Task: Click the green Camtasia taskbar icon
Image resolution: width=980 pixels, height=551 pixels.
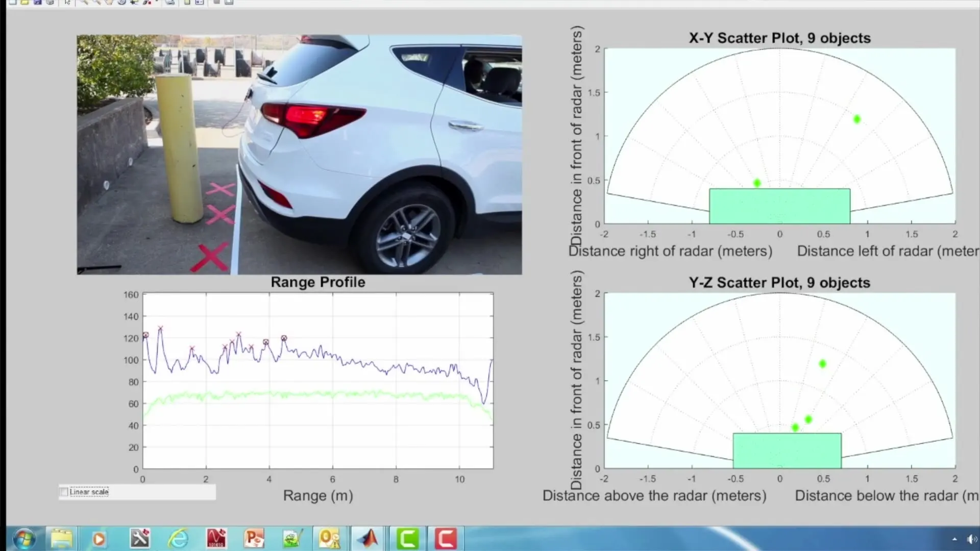Action: (x=407, y=539)
